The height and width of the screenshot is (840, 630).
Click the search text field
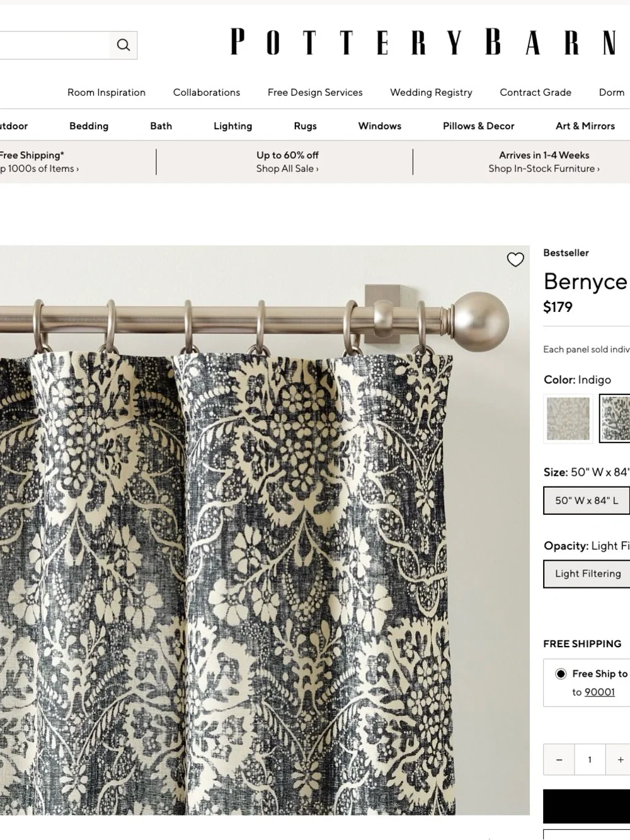point(55,45)
